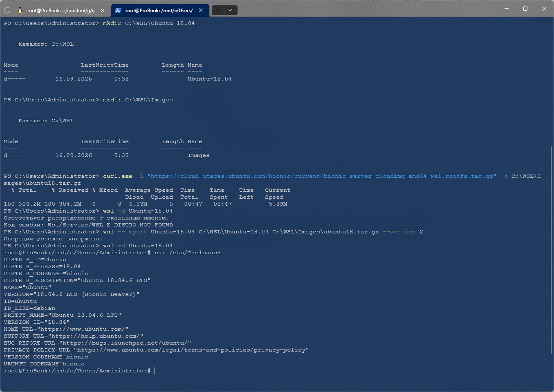Click the PRIVACY_POLICY_URL privacy-policy address

click(x=191, y=350)
